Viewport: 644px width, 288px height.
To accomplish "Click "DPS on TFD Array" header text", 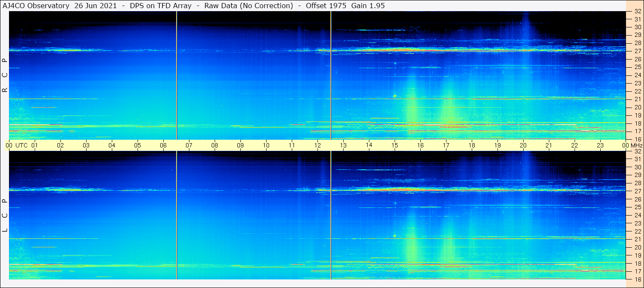I will pos(160,6).
